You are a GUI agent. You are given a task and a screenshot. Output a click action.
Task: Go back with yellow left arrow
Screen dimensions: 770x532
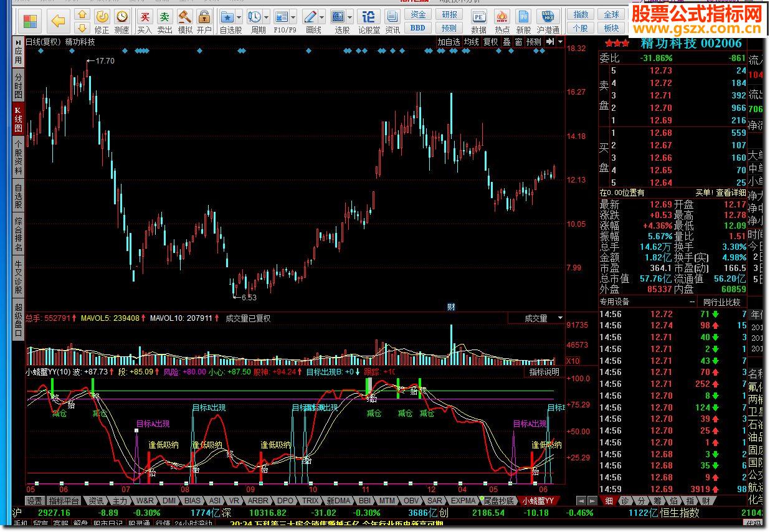click(59, 22)
